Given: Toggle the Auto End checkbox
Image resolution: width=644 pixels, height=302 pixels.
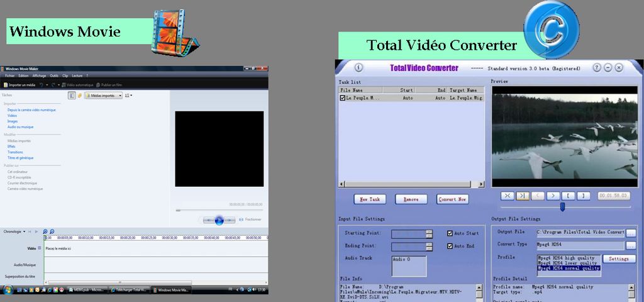Looking at the screenshot, I should [450, 246].
